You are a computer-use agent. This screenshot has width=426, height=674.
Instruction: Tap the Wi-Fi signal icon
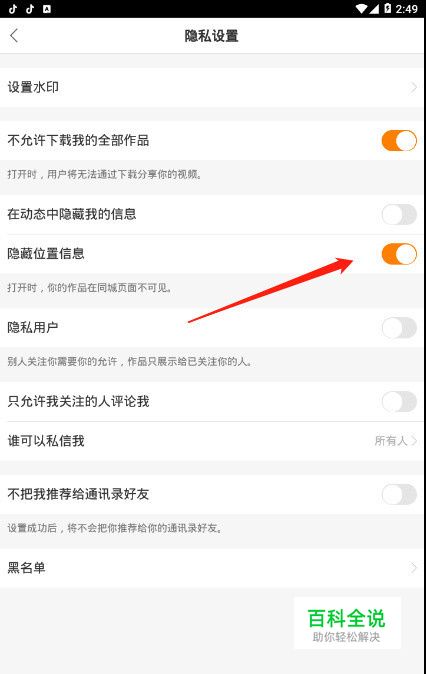[x=362, y=9]
